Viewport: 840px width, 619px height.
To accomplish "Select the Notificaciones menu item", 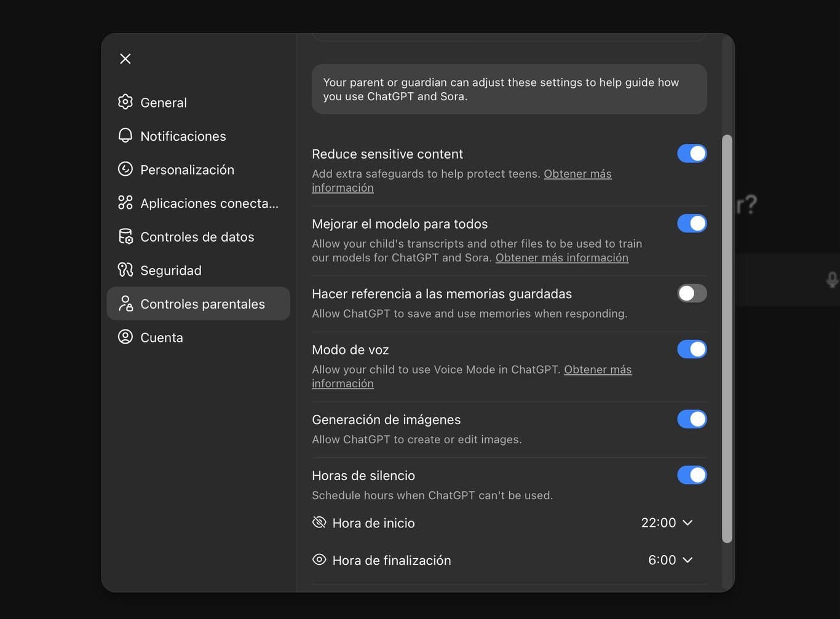I will coord(183,136).
